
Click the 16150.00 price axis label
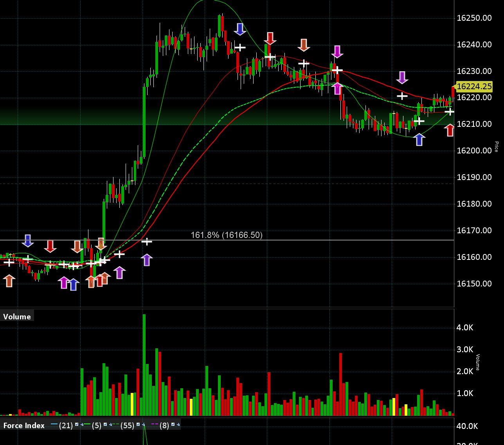coord(474,284)
